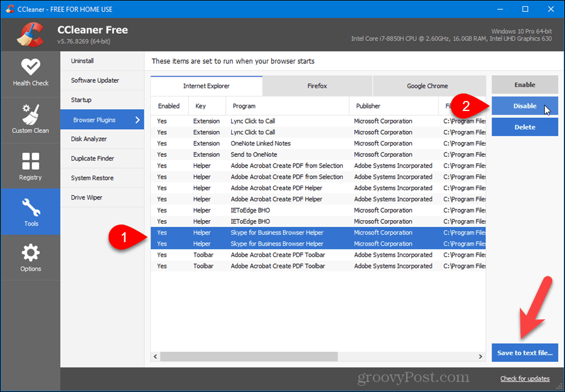Select the Tools wrench icon

(31, 208)
